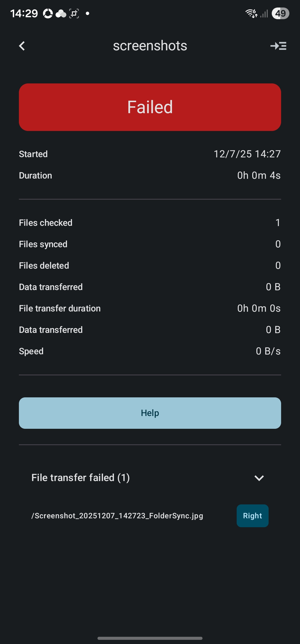Tap the Right button beside the failed file
The height and width of the screenshot is (644, 300).
pyautogui.click(x=252, y=516)
